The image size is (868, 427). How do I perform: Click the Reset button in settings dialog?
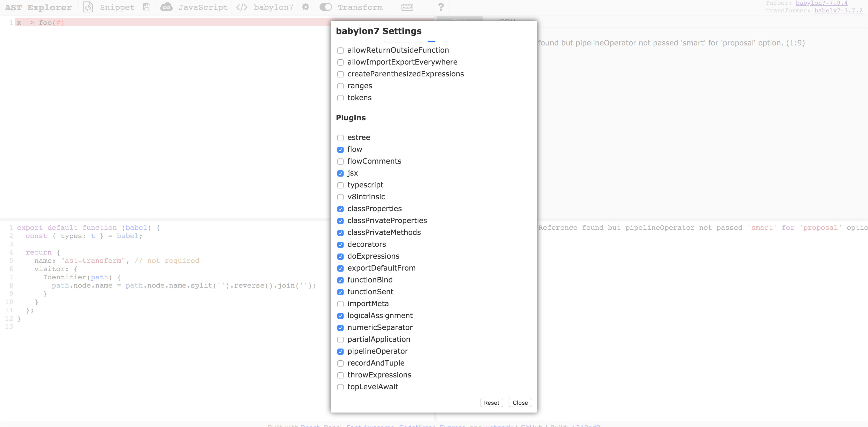tap(491, 403)
